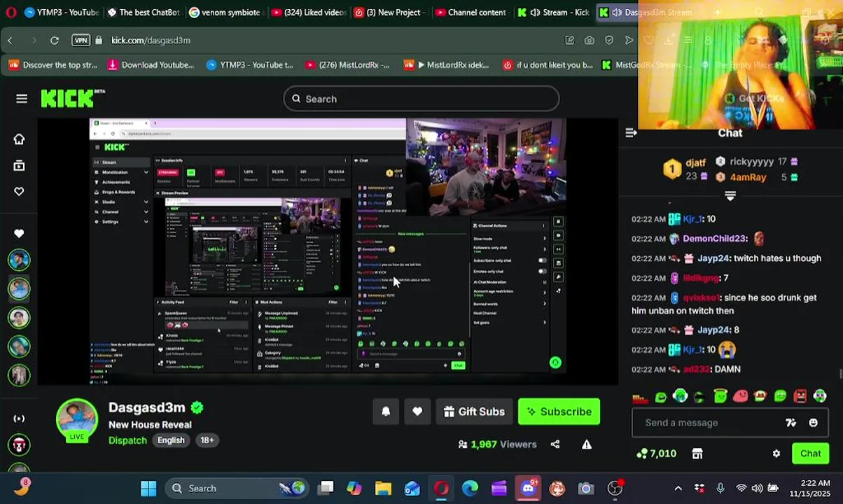The image size is (843, 504).
Task: Follow channel with the heart button
Action: point(417,412)
